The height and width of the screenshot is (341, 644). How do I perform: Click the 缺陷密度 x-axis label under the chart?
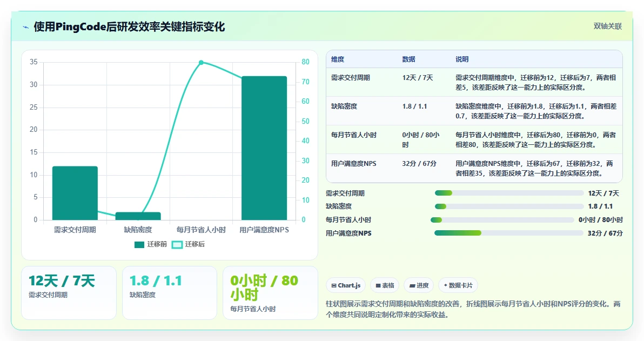[138, 230]
